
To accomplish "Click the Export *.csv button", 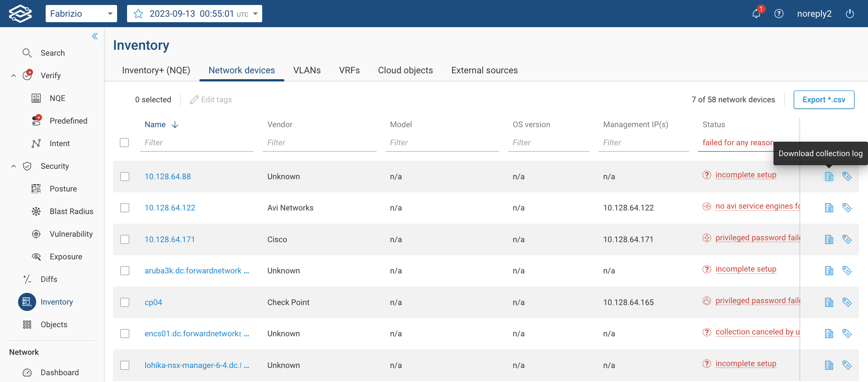I will pos(823,100).
